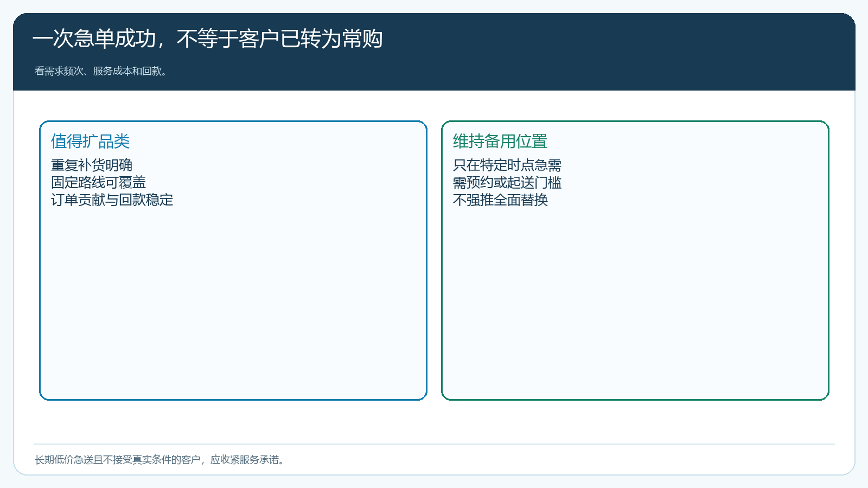The height and width of the screenshot is (488, 868).
Task: Select the line 订单贡献与回款稳定
Action: coord(112,200)
